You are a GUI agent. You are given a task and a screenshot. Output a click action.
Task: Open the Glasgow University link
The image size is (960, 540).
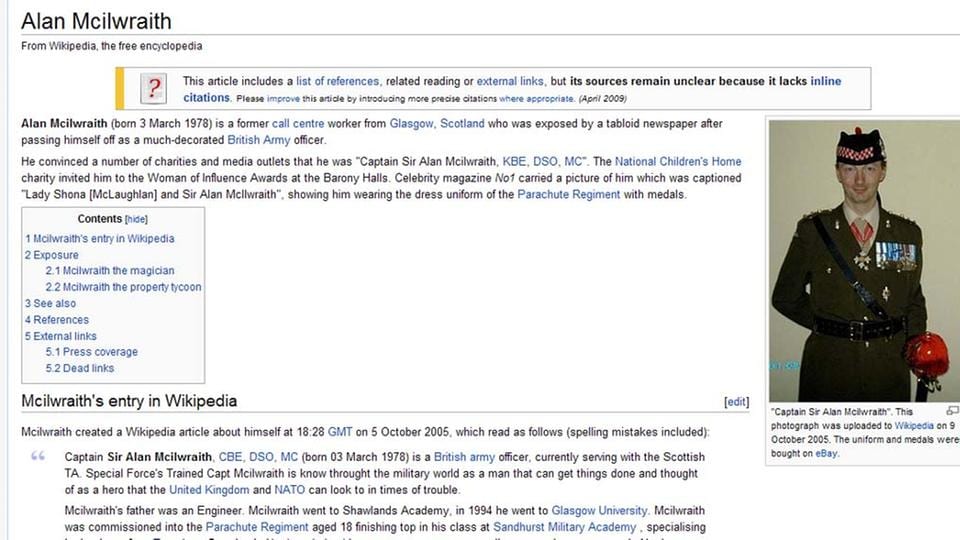(x=599, y=511)
